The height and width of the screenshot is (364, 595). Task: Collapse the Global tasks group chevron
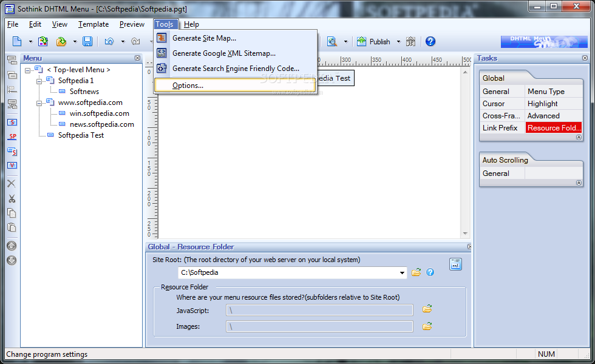[x=579, y=137]
